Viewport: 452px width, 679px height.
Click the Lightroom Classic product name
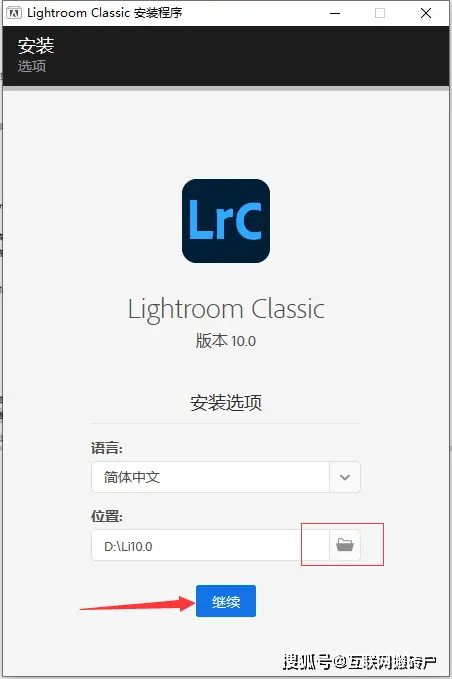(226, 309)
